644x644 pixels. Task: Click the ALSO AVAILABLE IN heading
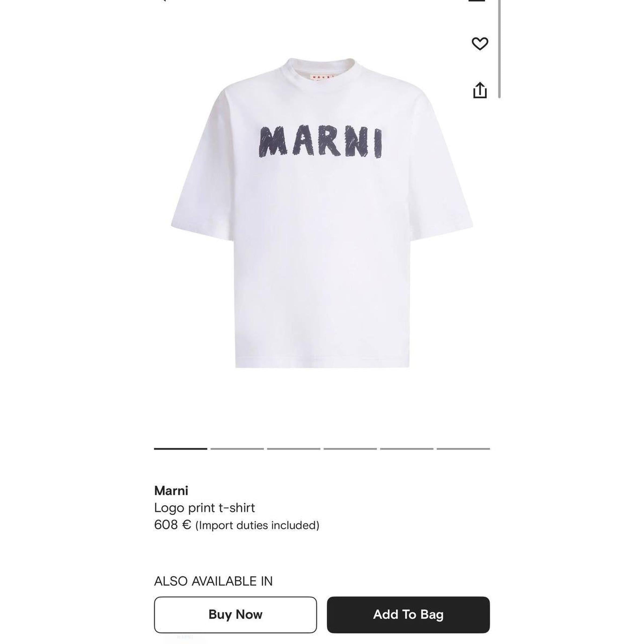tap(213, 581)
